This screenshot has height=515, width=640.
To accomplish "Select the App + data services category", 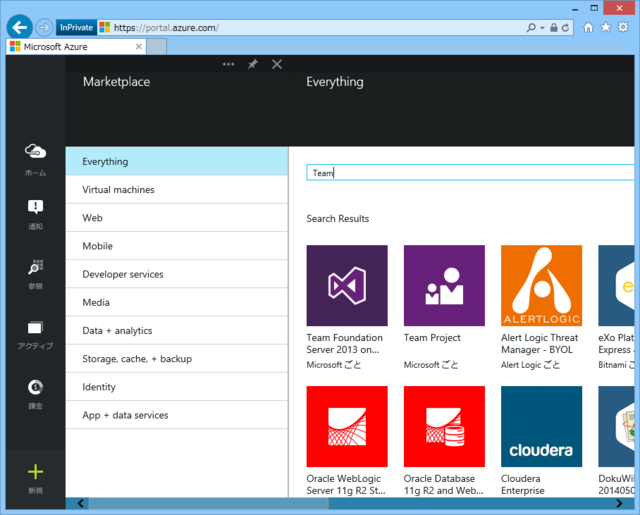I will point(177,415).
